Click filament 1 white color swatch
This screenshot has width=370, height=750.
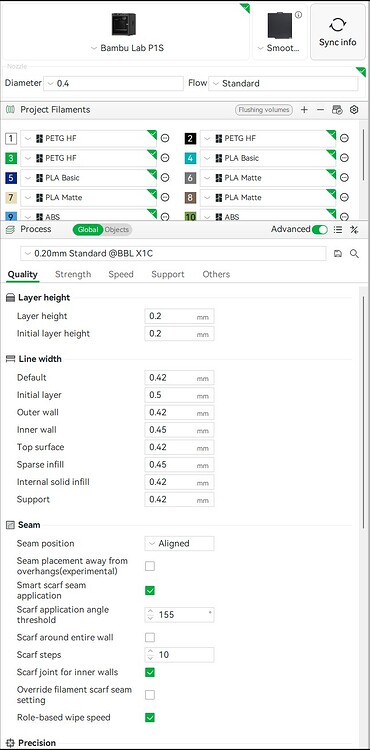(11, 139)
